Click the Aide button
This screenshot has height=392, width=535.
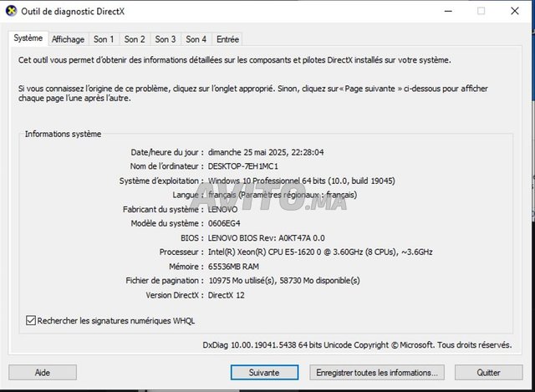(x=43, y=372)
